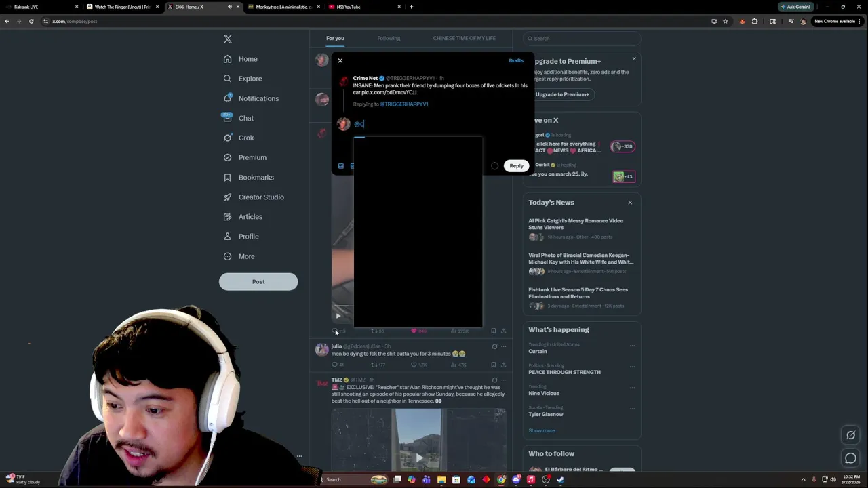The height and width of the screenshot is (488, 868).
Task: Focus the reply text field
Action: pyautogui.click(x=441, y=124)
